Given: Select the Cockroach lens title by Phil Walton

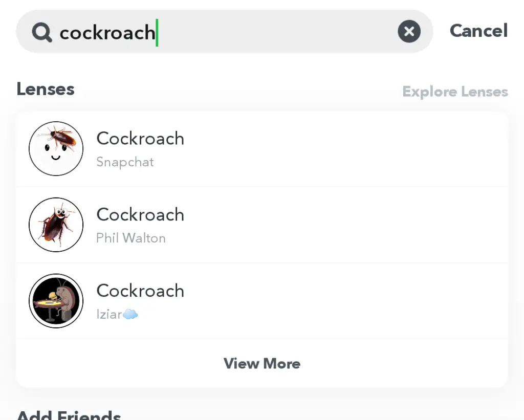Looking at the screenshot, I should click(140, 214).
